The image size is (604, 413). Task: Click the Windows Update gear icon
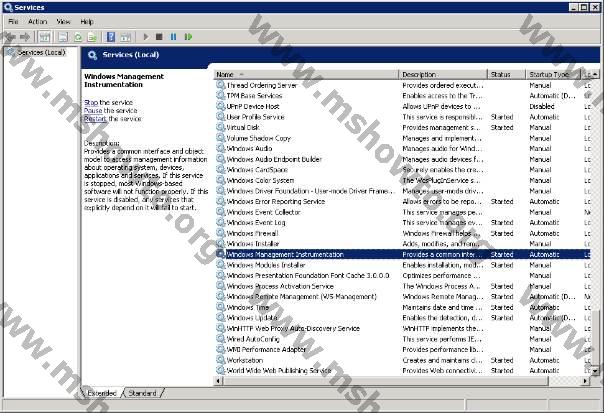pos(220,318)
